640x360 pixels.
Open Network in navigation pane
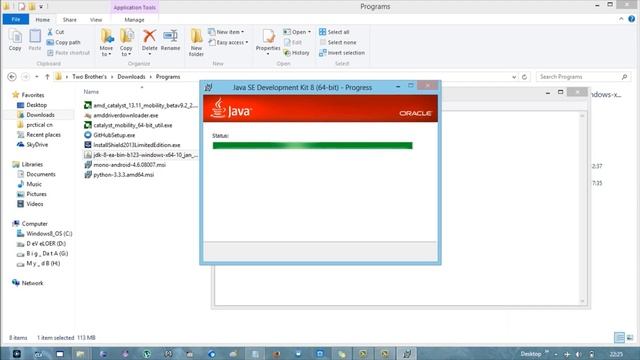coord(27,283)
